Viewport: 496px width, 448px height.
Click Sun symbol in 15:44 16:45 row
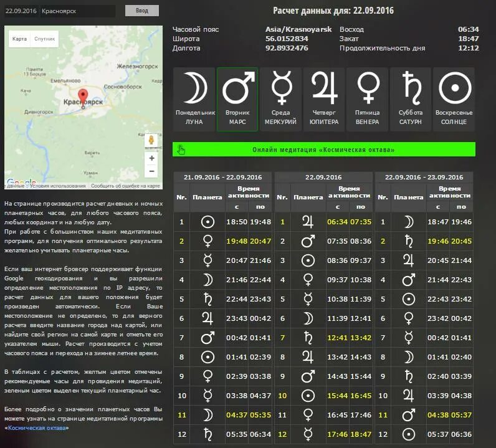pos(308,396)
